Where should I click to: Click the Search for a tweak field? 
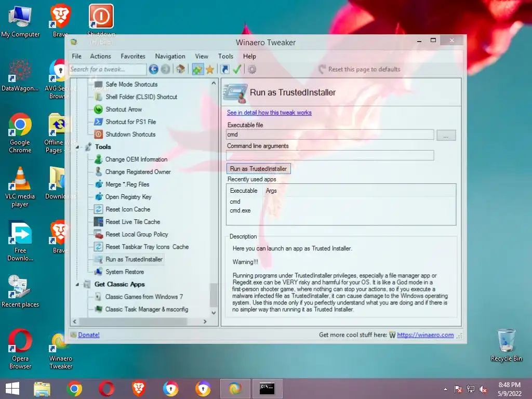point(108,69)
